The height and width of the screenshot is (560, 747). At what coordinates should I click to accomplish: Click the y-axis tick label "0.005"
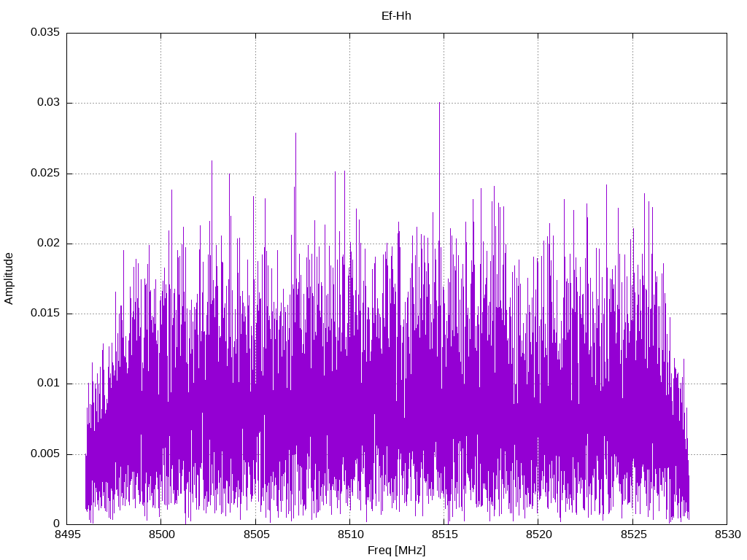[45, 454]
